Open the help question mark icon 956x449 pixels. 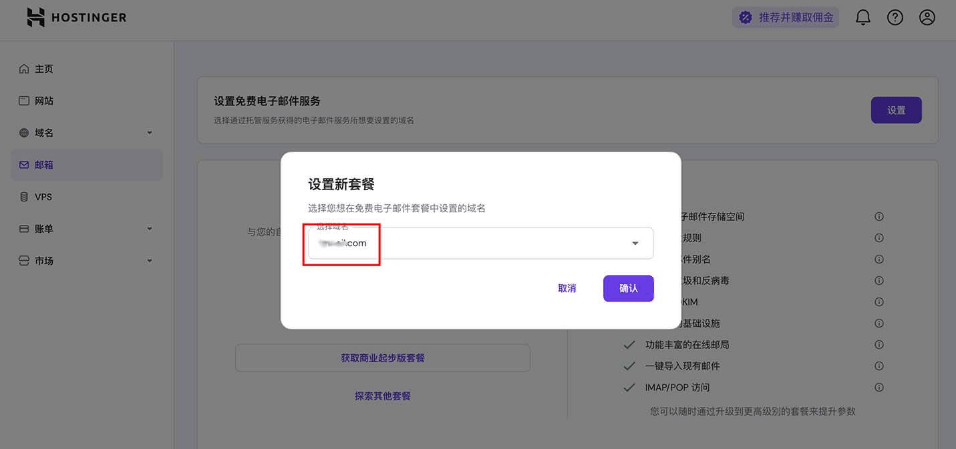click(x=895, y=18)
